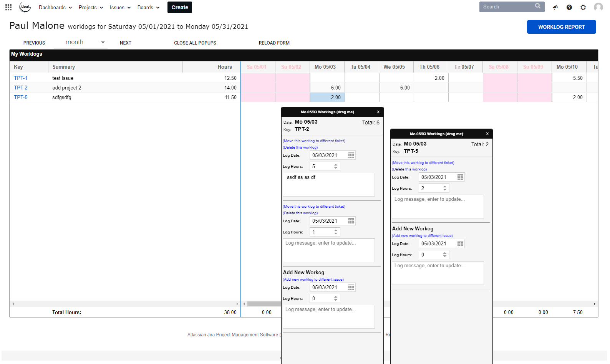Open the settings gear icon

(x=583, y=7)
